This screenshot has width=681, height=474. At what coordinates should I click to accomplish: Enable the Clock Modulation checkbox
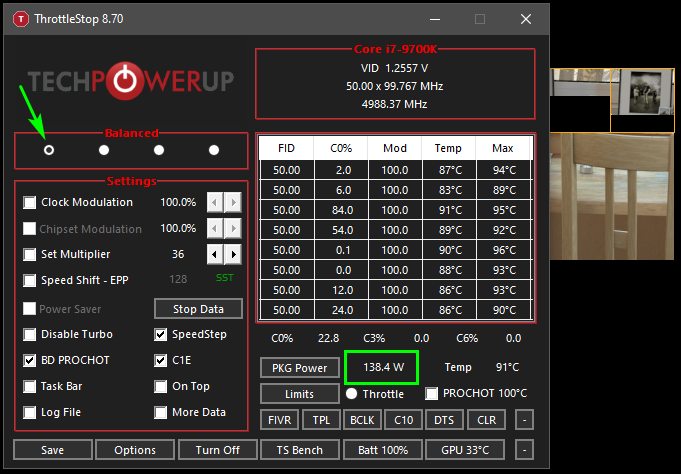30,202
